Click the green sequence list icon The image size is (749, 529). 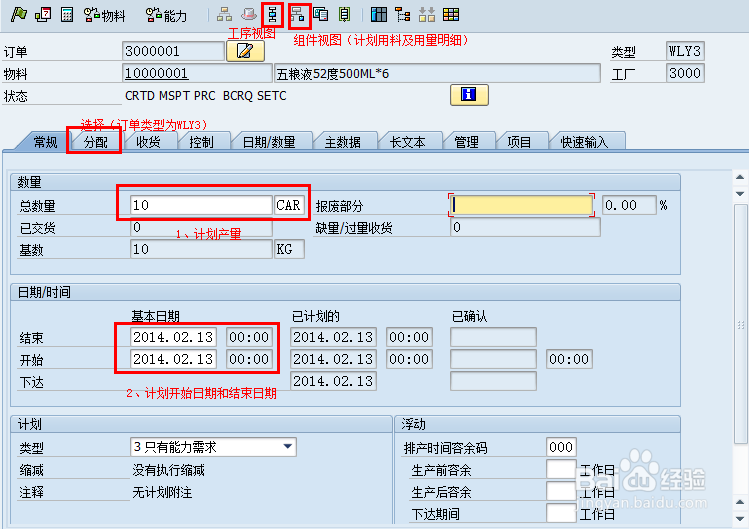[x=344, y=14]
